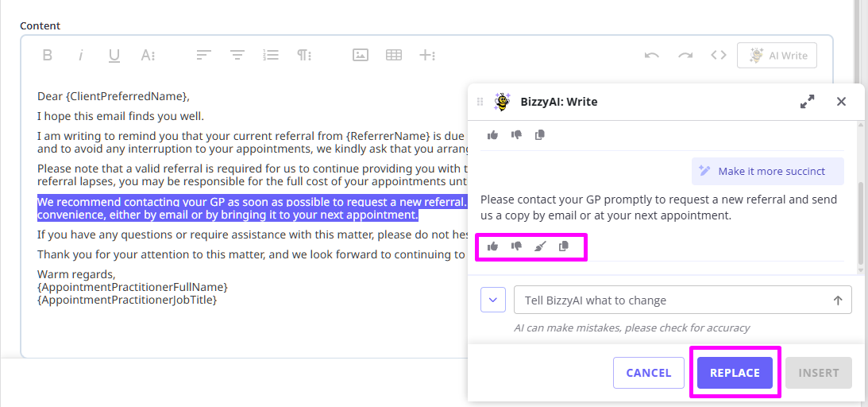
Task: Toggle bold formatting in editor toolbar
Action: (x=48, y=55)
